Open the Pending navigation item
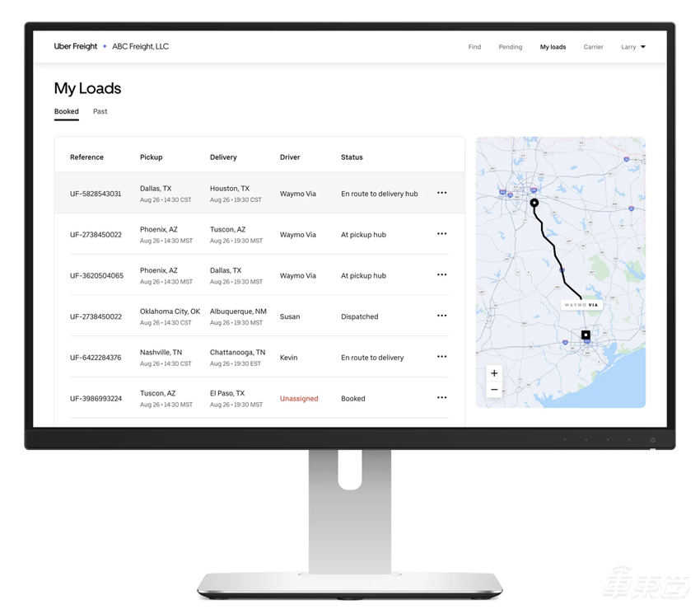Viewport: 700px width, 609px height. (x=510, y=47)
